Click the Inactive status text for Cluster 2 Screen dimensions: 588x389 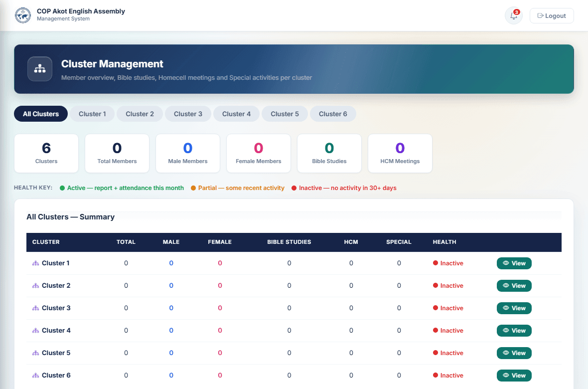coord(451,286)
